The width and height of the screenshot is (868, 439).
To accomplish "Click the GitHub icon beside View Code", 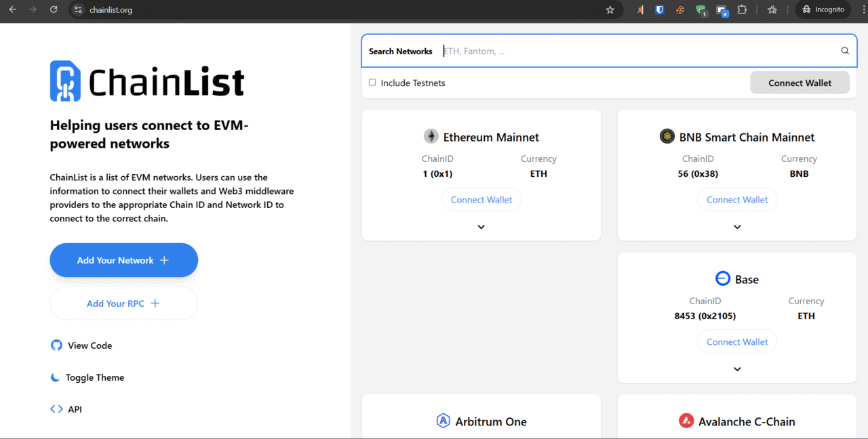I will pyautogui.click(x=56, y=345).
